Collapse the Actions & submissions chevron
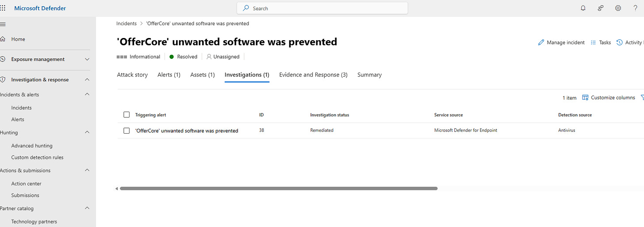 (87, 170)
